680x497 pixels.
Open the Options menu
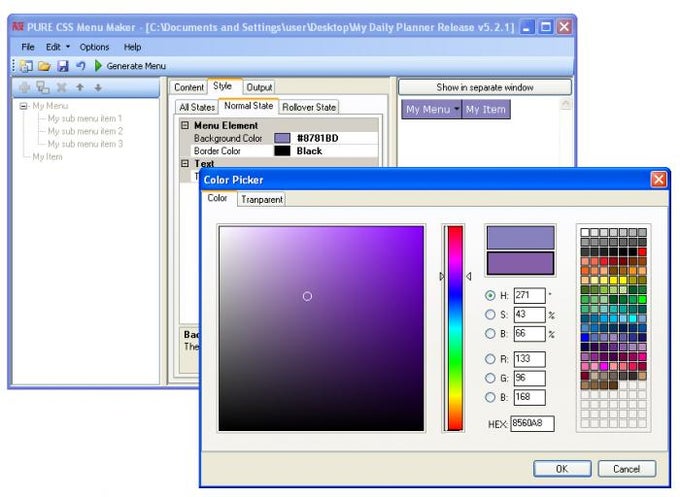(94, 47)
